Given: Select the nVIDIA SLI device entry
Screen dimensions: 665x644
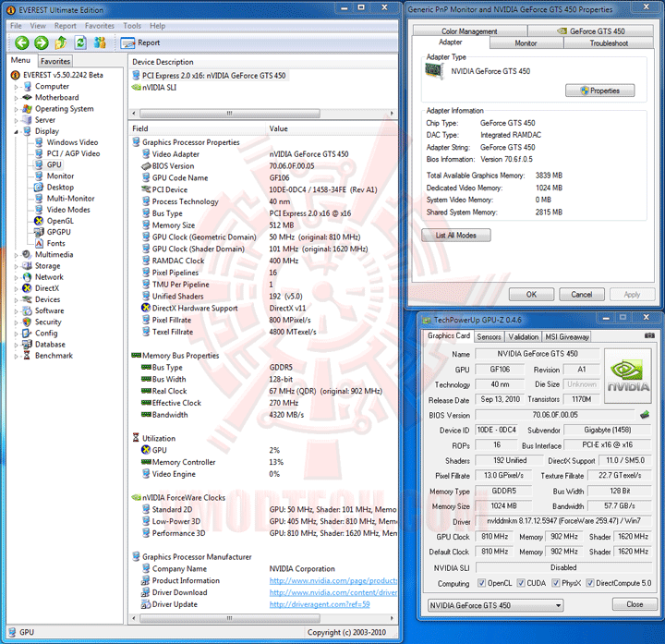Looking at the screenshot, I should [154, 88].
